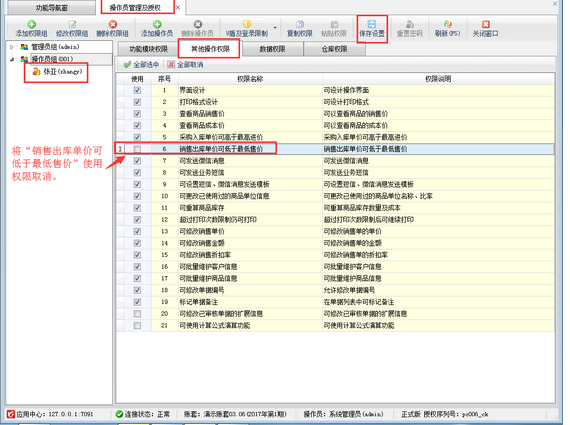The width and height of the screenshot is (570, 425).
Task: Click 删除操作员 toolbar icon
Action: (x=198, y=24)
